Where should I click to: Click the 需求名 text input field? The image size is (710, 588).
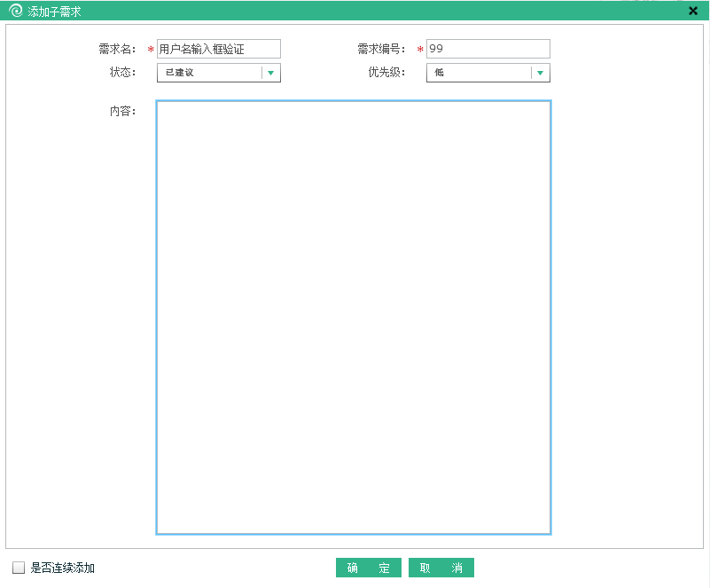coord(218,49)
